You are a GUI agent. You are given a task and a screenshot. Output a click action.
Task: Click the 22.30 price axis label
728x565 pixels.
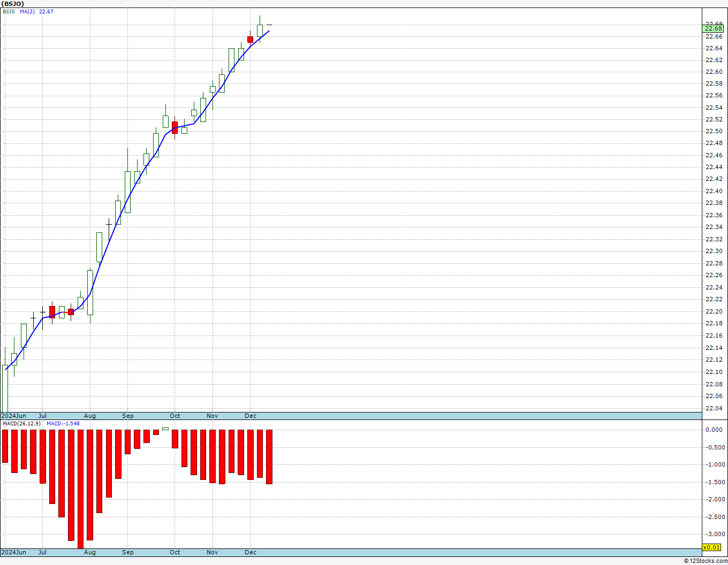[714, 251]
